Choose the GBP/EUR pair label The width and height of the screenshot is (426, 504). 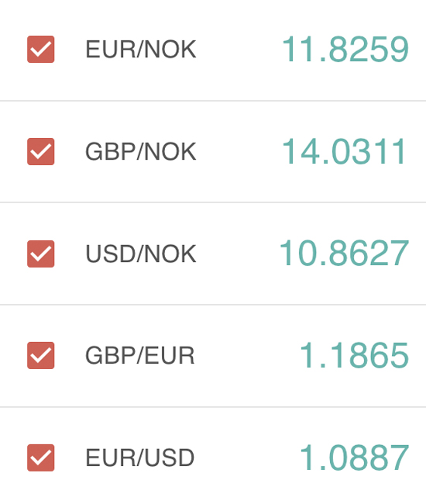click(140, 356)
